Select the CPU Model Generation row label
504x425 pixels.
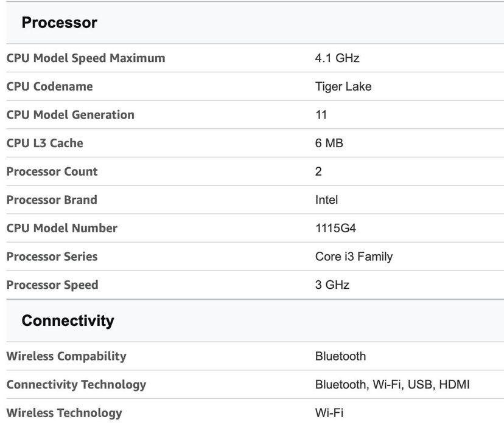tap(70, 115)
